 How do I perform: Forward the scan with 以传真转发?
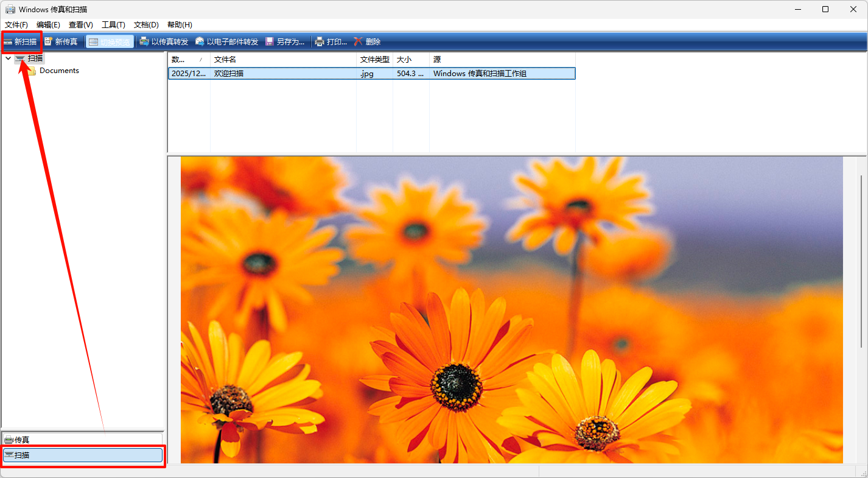(164, 42)
